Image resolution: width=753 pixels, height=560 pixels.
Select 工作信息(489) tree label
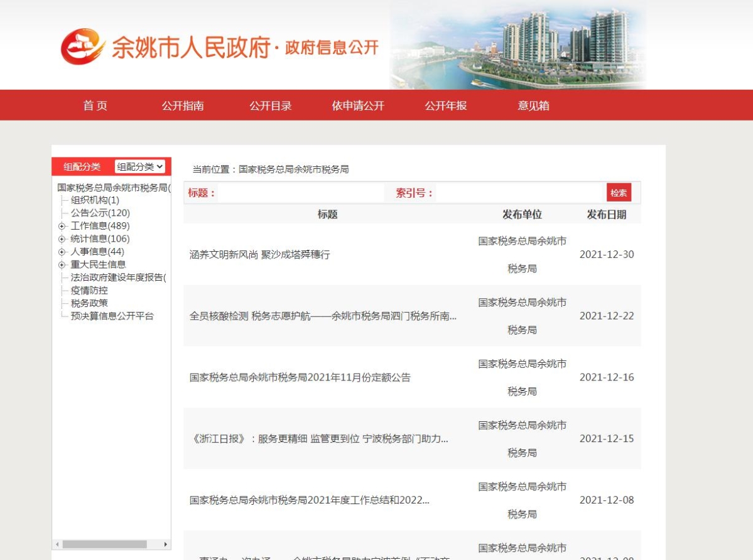[100, 226]
